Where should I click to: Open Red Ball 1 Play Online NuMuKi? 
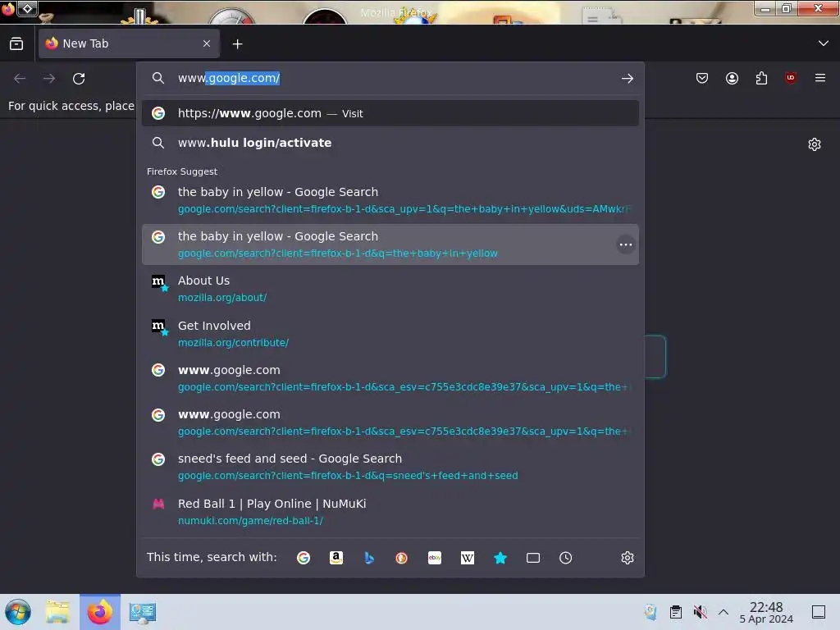(390, 512)
